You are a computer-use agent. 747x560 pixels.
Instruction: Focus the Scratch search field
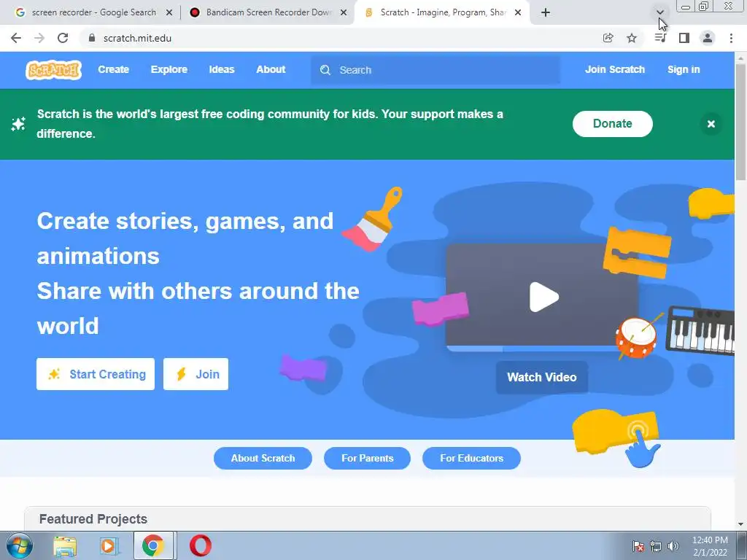(x=436, y=70)
